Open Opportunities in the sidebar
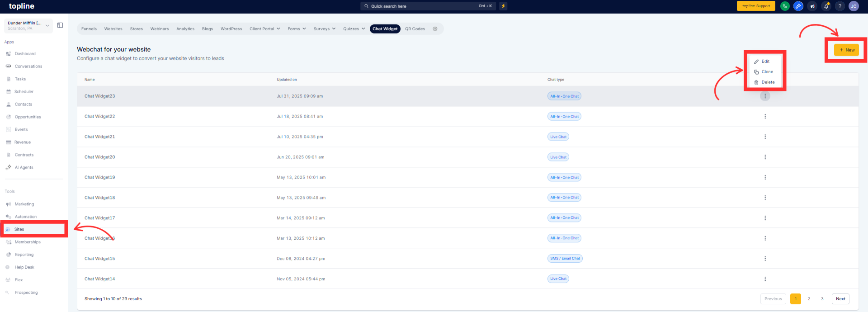Viewport: 868px width, 312px height. click(28, 117)
